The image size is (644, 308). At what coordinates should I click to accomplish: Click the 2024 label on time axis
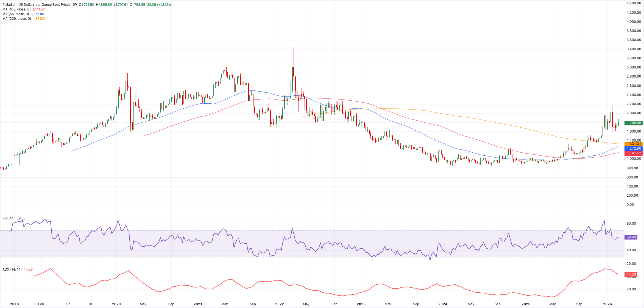(x=442, y=304)
